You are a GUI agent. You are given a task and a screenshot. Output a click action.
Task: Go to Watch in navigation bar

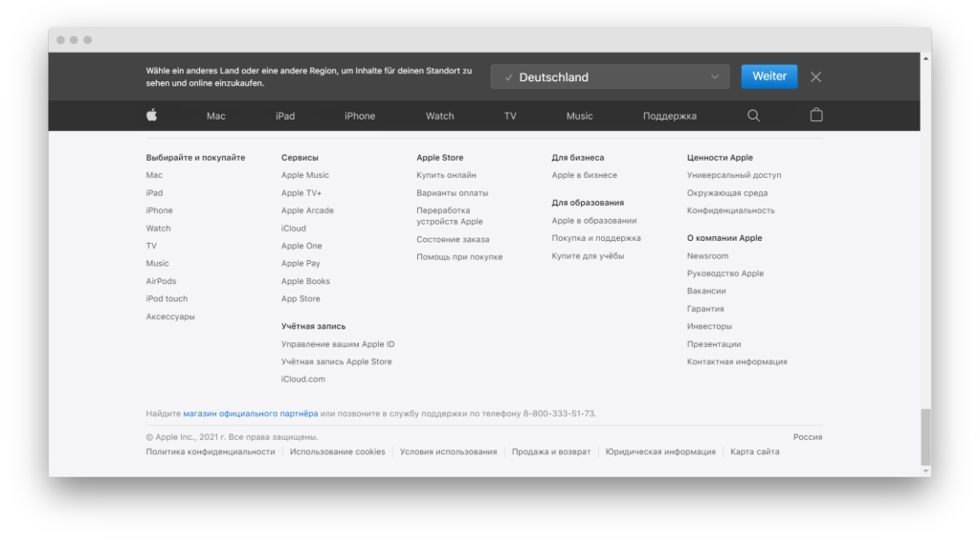(x=439, y=117)
